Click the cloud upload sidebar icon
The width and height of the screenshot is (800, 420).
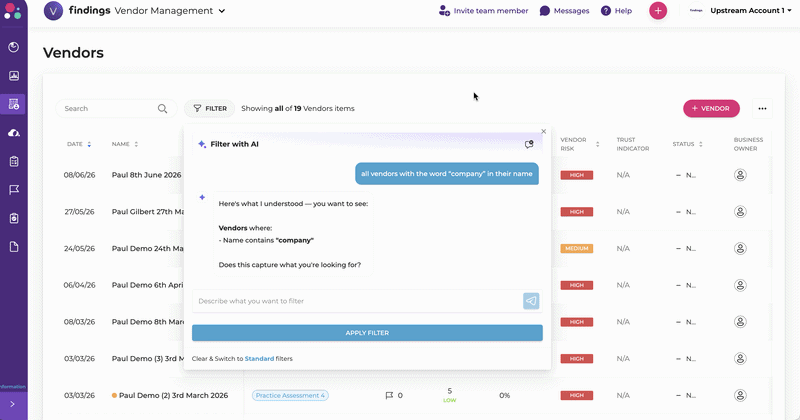(14, 133)
